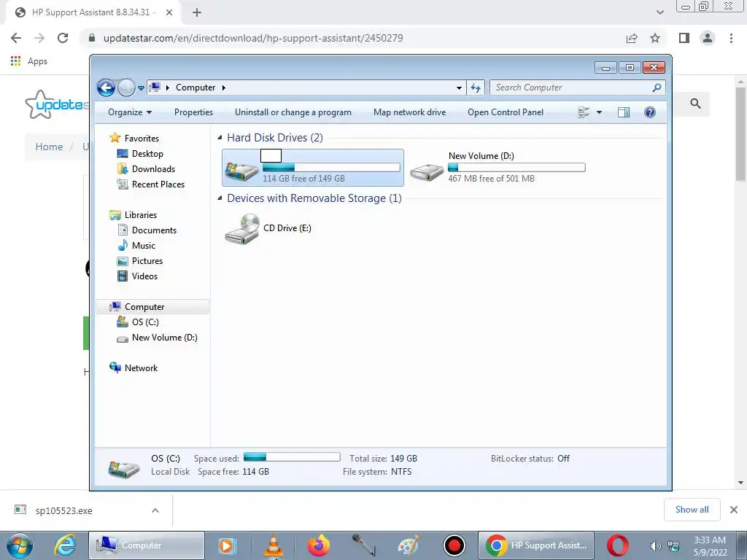This screenshot has height=560, width=747.
Task: Toggle Chrome side panel
Action: tap(684, 38)
